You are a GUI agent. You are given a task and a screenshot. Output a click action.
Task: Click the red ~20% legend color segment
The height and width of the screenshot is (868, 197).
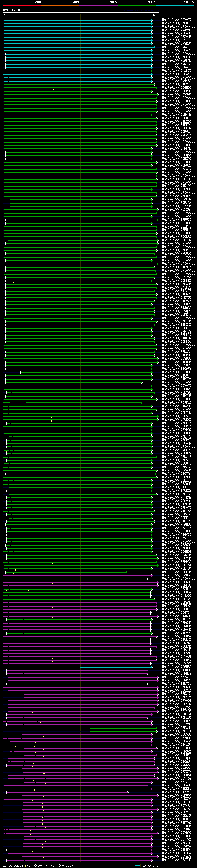tap(22, 6)
